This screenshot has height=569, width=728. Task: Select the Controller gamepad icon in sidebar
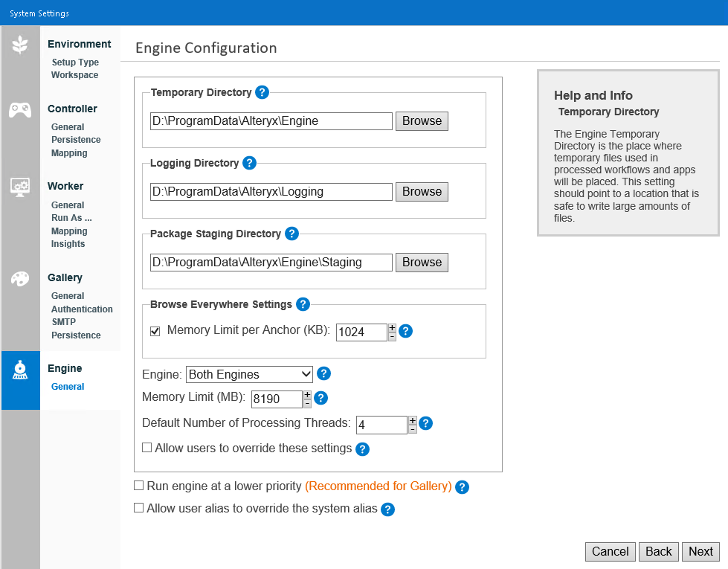(20, 109)
